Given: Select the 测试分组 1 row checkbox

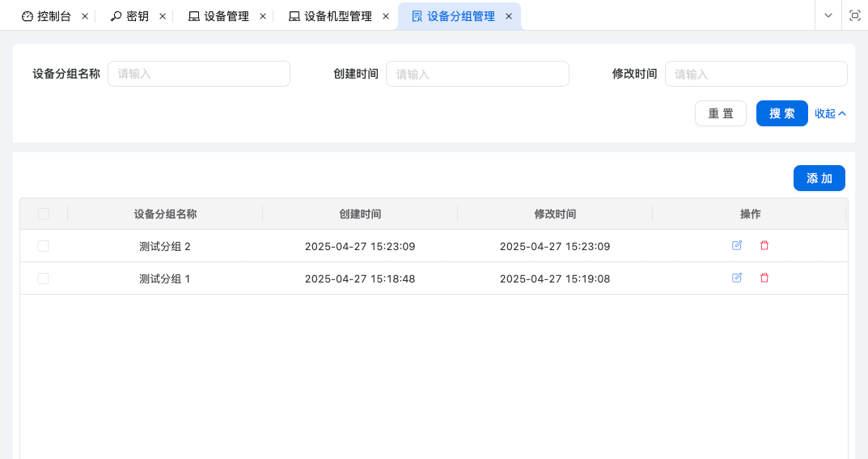Looking at the screenshot, I should (x=44, y=278).
